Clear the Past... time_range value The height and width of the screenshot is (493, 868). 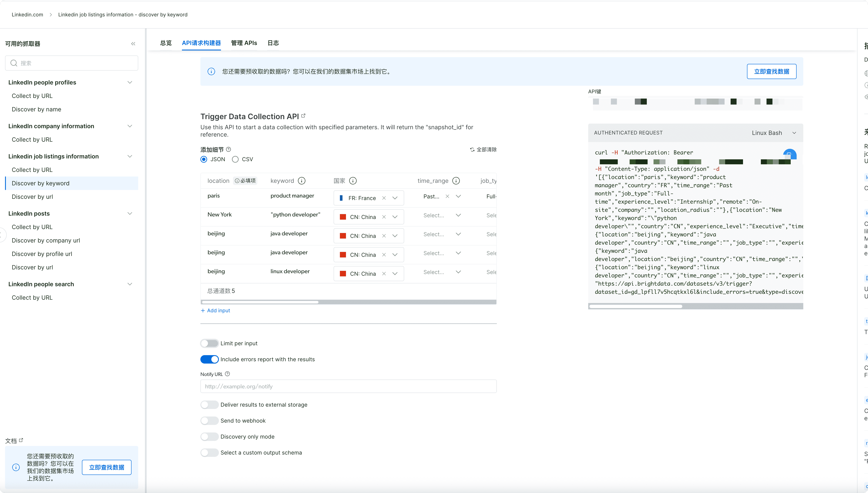click(x=447, y=196)
